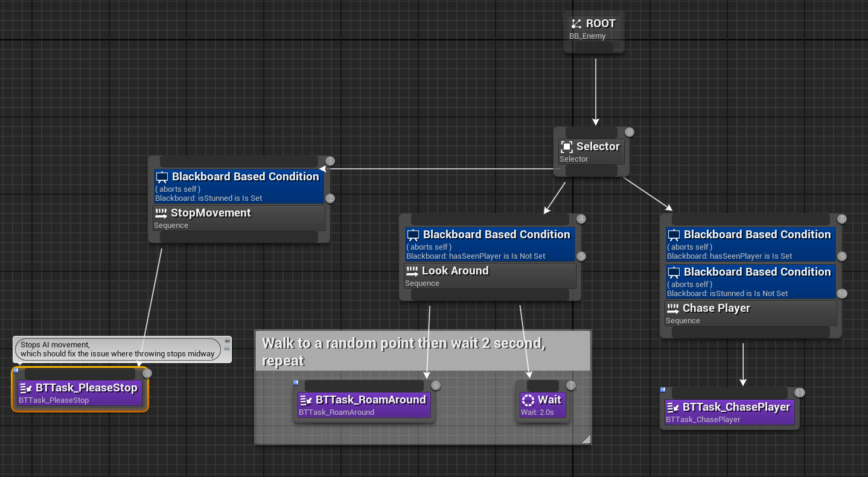Click the Look Around node bottom output pin
This screenshot has height=477, width=868.
[x=490, y=295]
